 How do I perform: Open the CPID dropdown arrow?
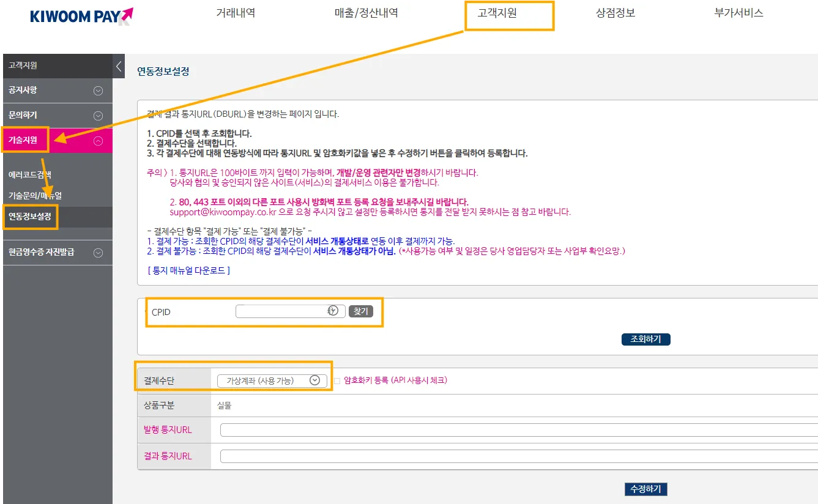click(x=333, y=311)
